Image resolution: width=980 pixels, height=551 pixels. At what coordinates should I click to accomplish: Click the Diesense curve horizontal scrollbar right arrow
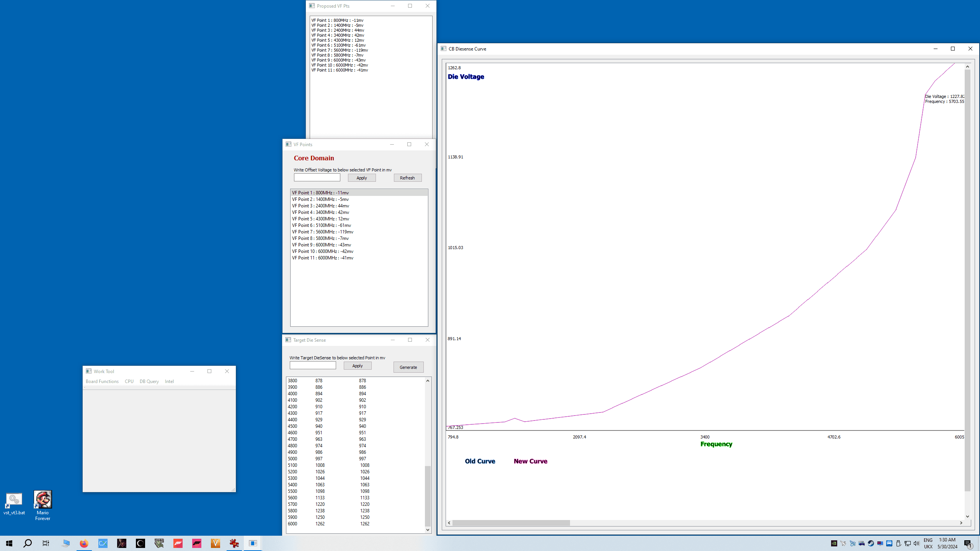tap(961, 523)
